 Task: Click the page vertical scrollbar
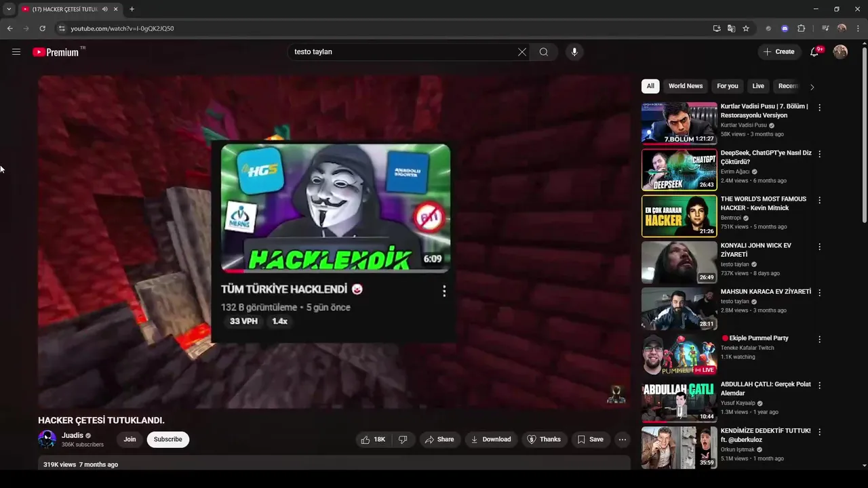[x=864, y=136]
